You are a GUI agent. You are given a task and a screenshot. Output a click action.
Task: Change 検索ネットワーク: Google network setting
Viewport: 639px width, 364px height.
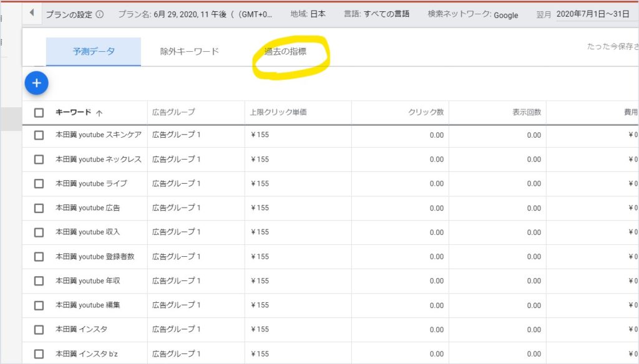tap(473, 14)
